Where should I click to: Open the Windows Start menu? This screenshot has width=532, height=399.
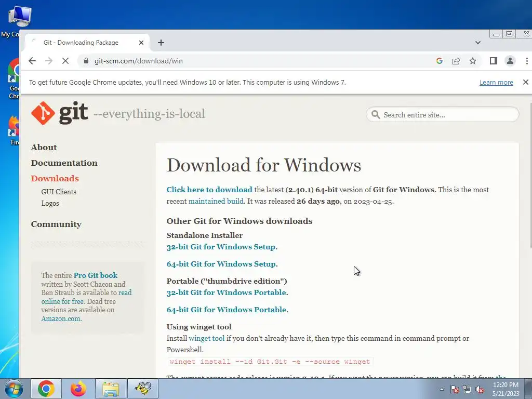(x=14, y=389)
